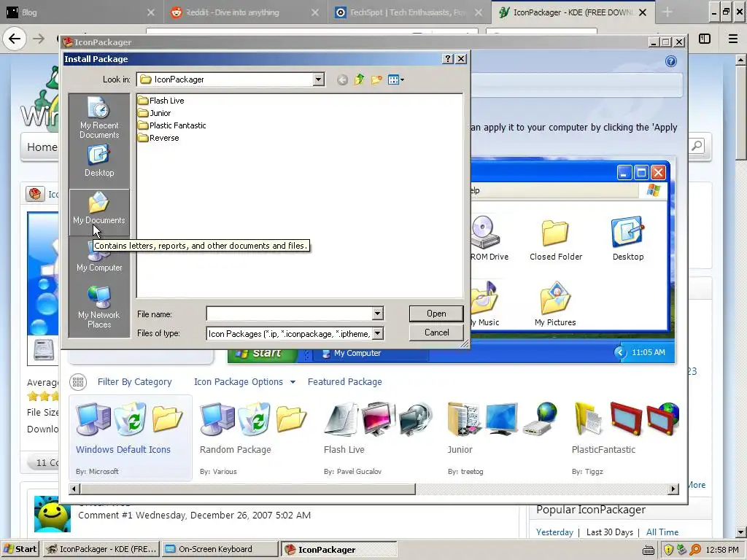Click the Filter By Category grid icon

(x=78, y=382)
